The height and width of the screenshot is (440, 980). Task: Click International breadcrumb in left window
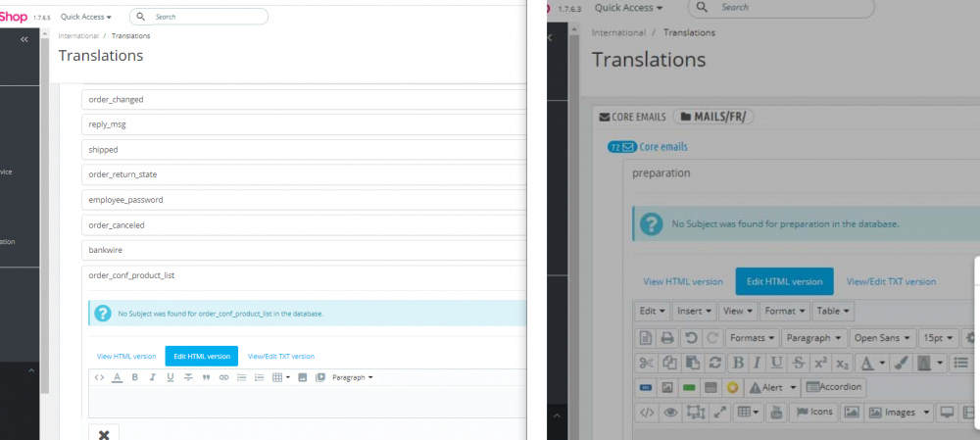point(78,35)
